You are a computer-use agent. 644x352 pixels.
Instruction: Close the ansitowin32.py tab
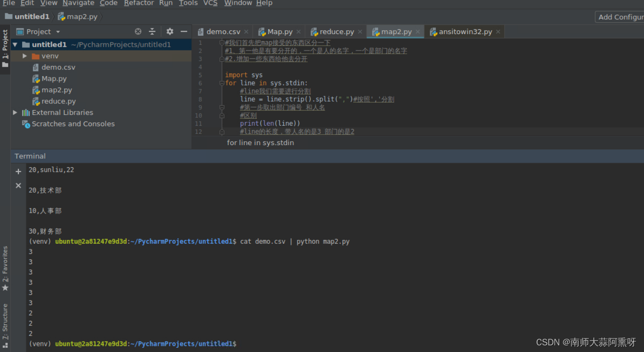pyautogui.click(x=498, y=32)
